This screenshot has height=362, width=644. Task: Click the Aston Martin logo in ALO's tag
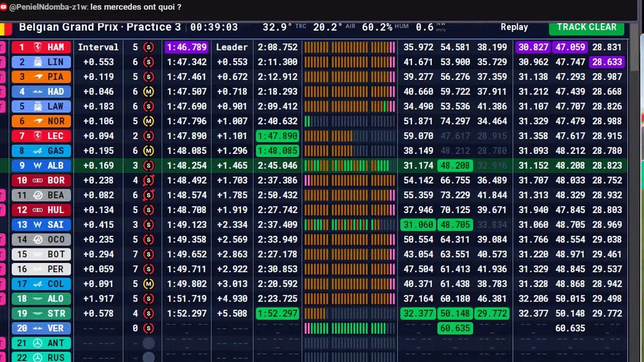[x=37, y=299]
